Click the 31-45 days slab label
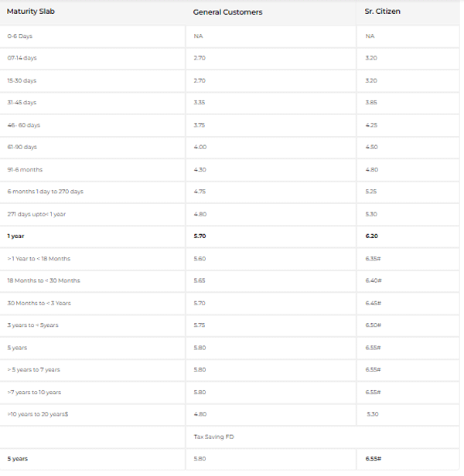464x476 pixels. [x=22, y=103]
